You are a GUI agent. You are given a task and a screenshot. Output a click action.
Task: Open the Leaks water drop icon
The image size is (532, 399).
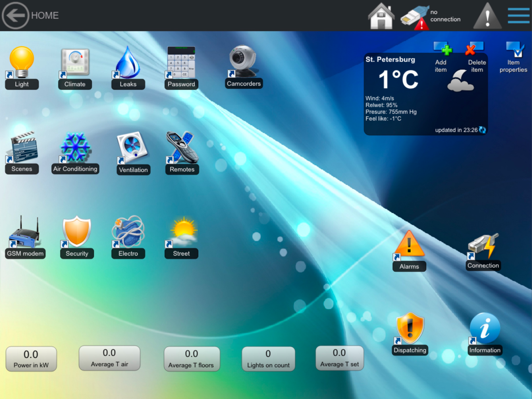(128, 63)
